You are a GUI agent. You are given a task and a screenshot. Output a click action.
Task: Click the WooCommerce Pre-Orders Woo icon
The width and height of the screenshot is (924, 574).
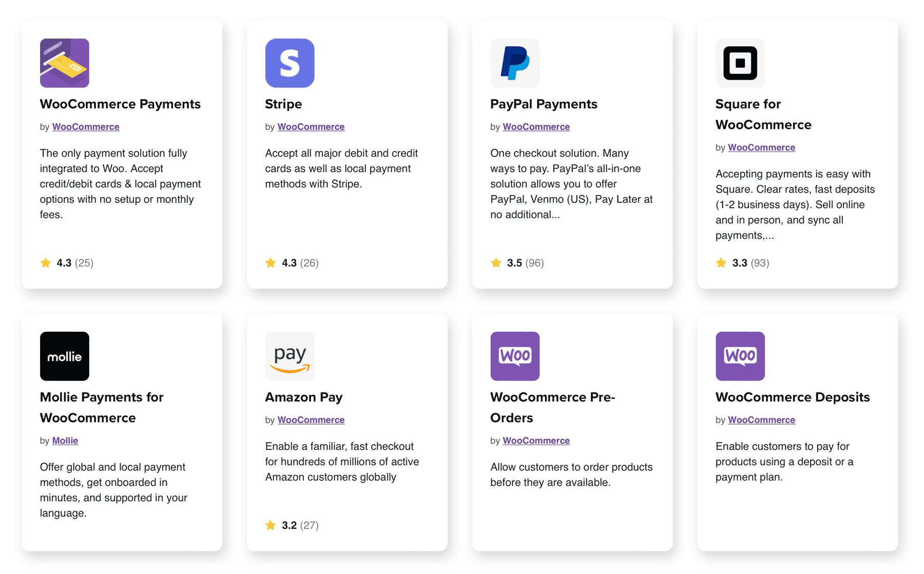(x=515, y=356)
